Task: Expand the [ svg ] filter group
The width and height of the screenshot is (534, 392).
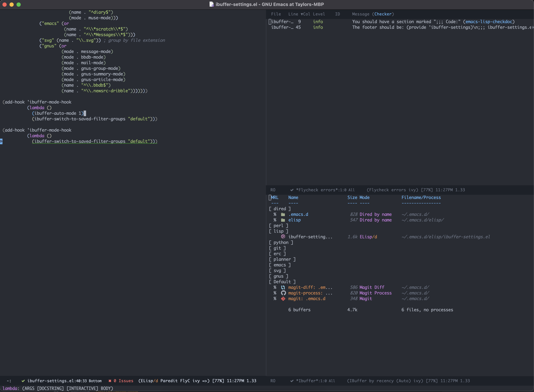Action: point(277,271)
